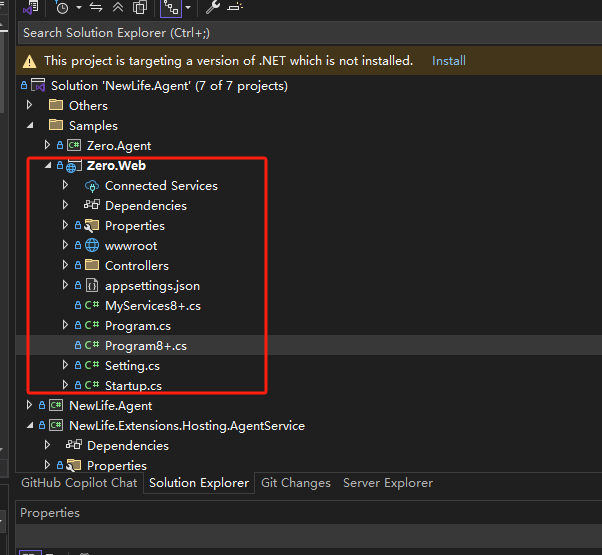Focus the Search Solution Explorer field
This screenshot has width=602, height=555.
pyautogui.click(x=309, y=33)
